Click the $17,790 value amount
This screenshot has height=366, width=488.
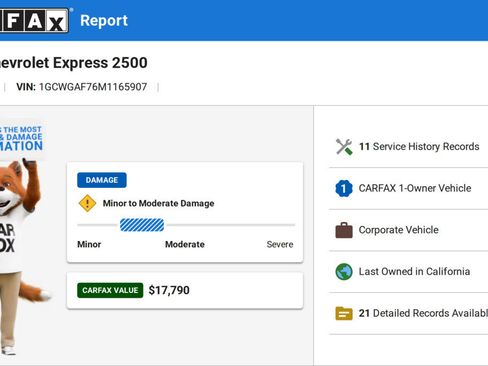tap(169, 290)
